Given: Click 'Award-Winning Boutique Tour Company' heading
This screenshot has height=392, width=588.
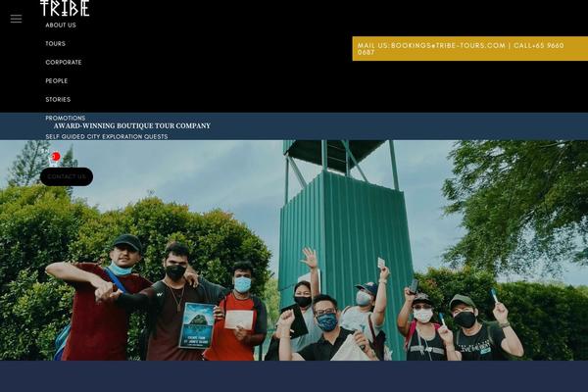Looking at the screenshot, I should (x=132, y=125).
